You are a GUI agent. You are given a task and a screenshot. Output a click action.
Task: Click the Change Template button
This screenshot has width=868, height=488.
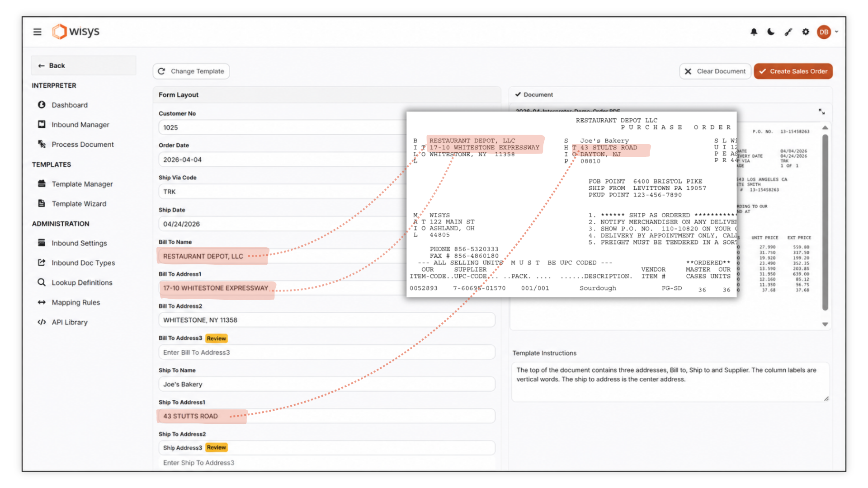click(191, 71)
